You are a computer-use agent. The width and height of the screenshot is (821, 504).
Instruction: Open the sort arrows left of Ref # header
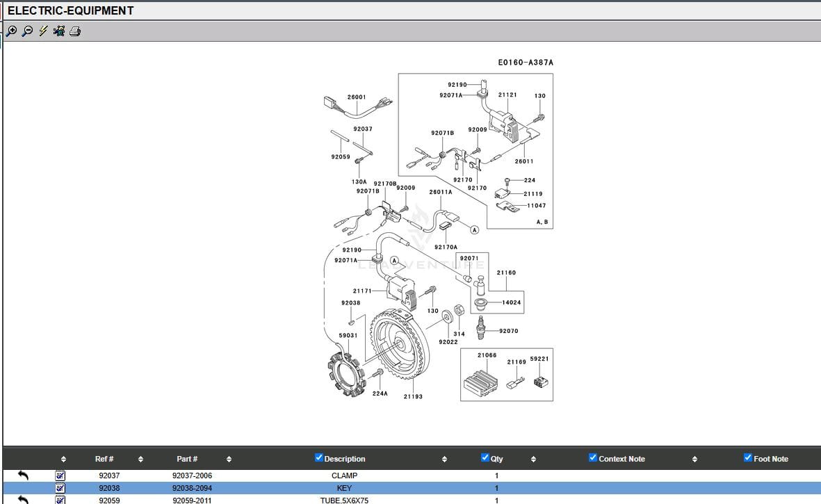[x=64, y=460]
